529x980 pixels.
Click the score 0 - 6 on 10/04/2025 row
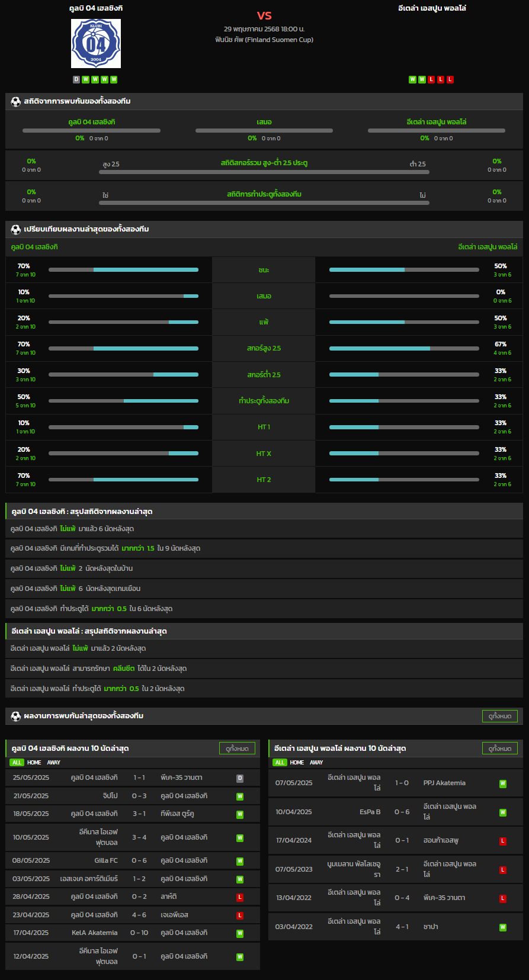click(x=402, y=812)
